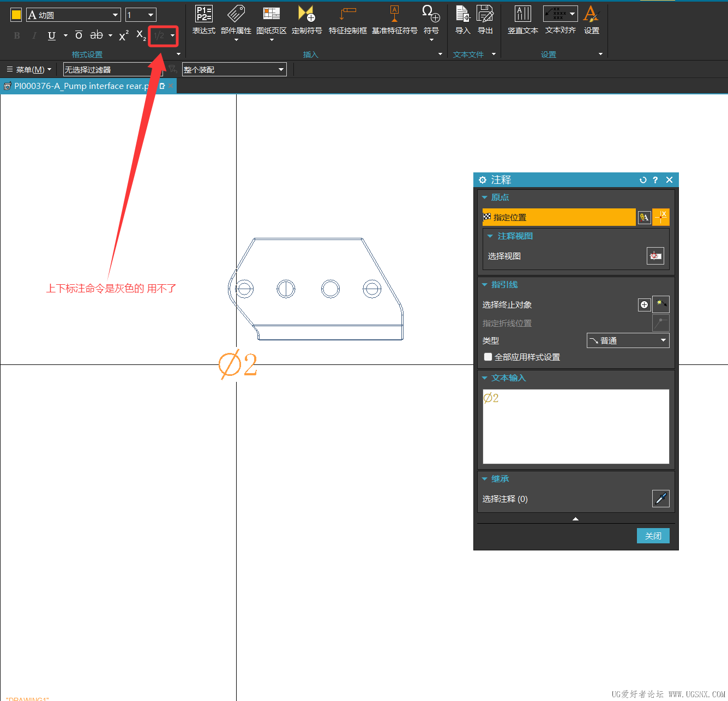
Task: Collapse the 原点 section
Action: [484, 197]
